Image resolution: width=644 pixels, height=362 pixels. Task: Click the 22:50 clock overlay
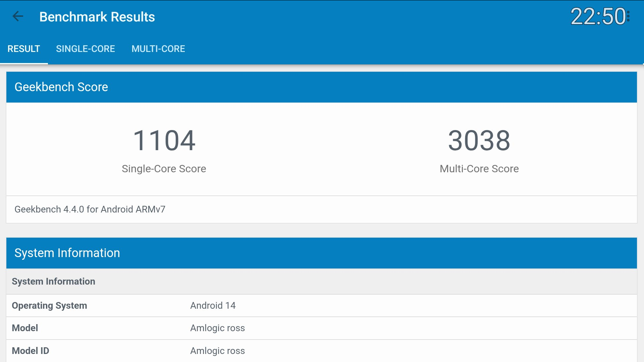coord(598,16)
